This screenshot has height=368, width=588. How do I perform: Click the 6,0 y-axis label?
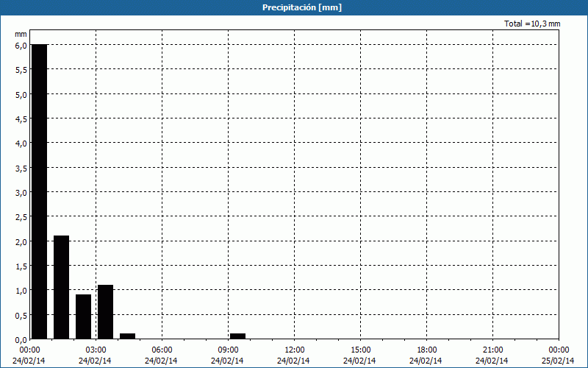point(21,45)
